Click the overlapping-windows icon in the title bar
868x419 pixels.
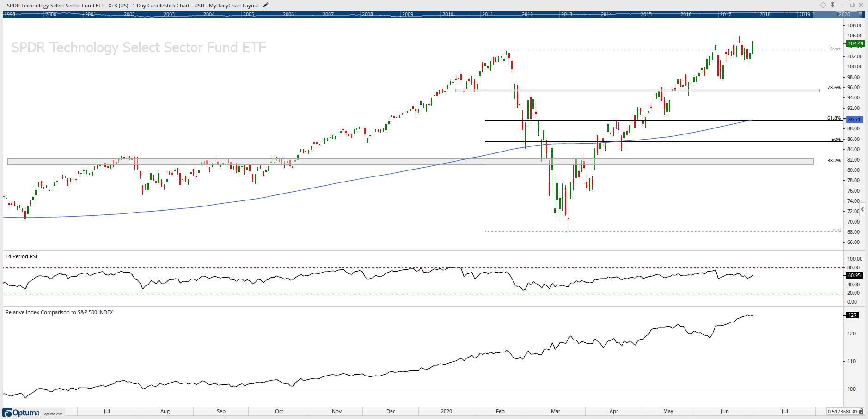click(852, 5)
